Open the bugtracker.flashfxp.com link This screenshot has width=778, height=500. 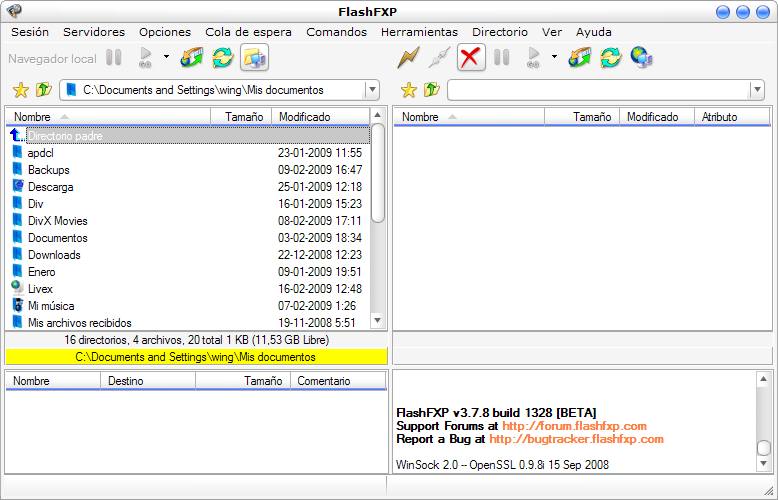click(576, 439)
